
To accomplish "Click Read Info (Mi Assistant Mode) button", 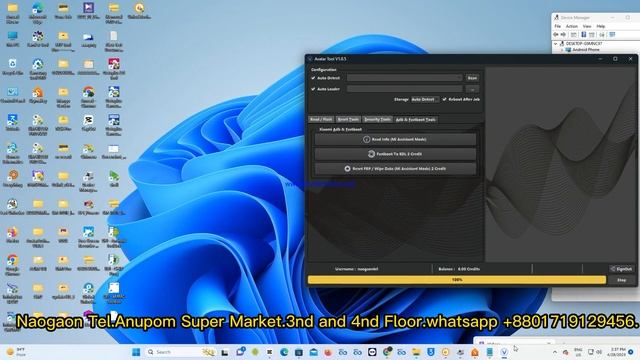I will 395,139.
